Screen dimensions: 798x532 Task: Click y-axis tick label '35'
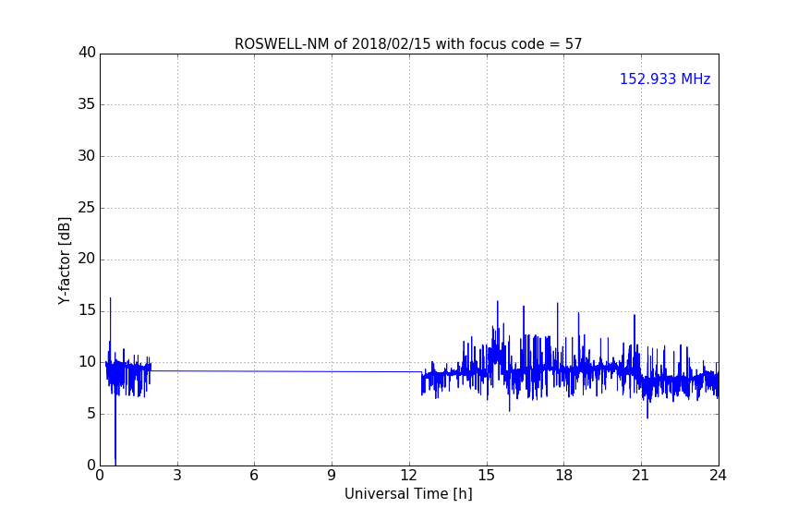tap(87, 104)
